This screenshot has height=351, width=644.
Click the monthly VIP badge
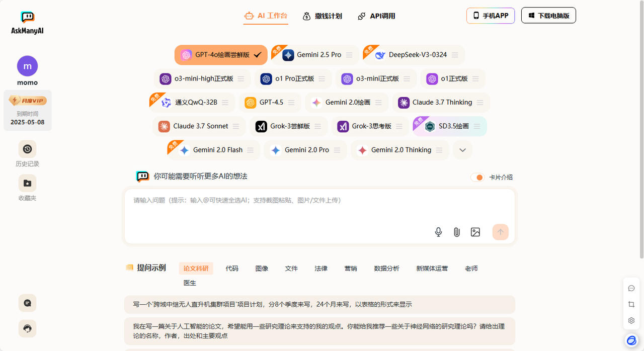[28, 101]
